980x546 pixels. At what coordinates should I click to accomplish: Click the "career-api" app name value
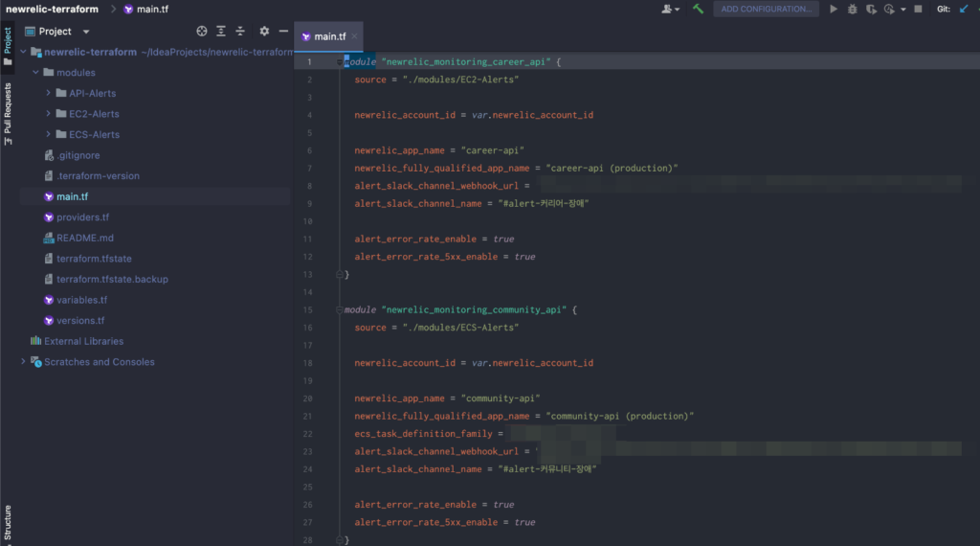(x=493, y=150)
